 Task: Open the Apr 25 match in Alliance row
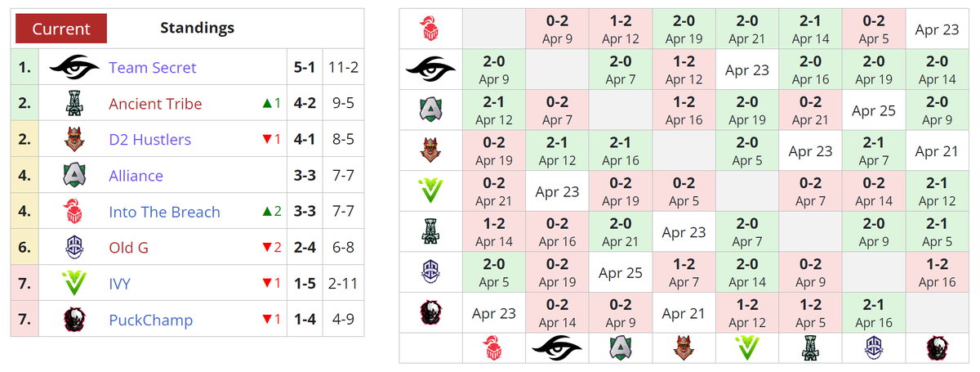pos(874,110)
